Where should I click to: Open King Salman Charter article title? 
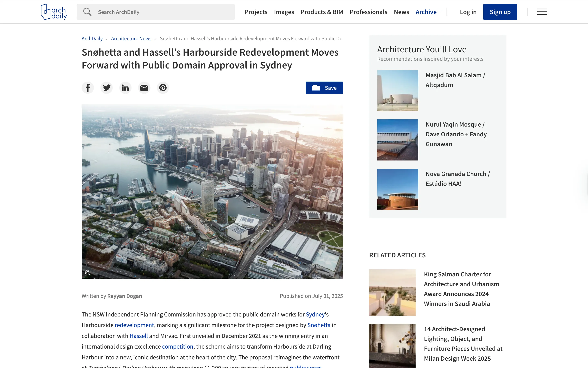pyautogui.click(x=461, y=289)
